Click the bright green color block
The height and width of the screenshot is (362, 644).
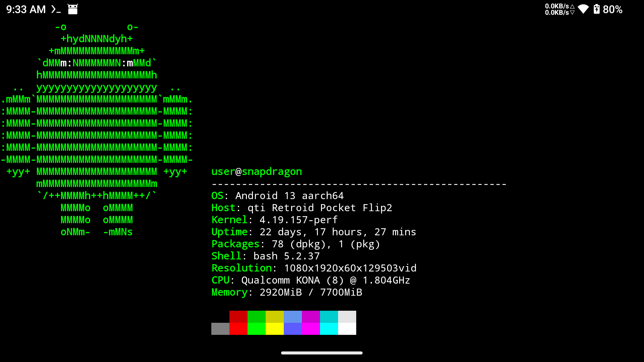click(x=257, y=329)
